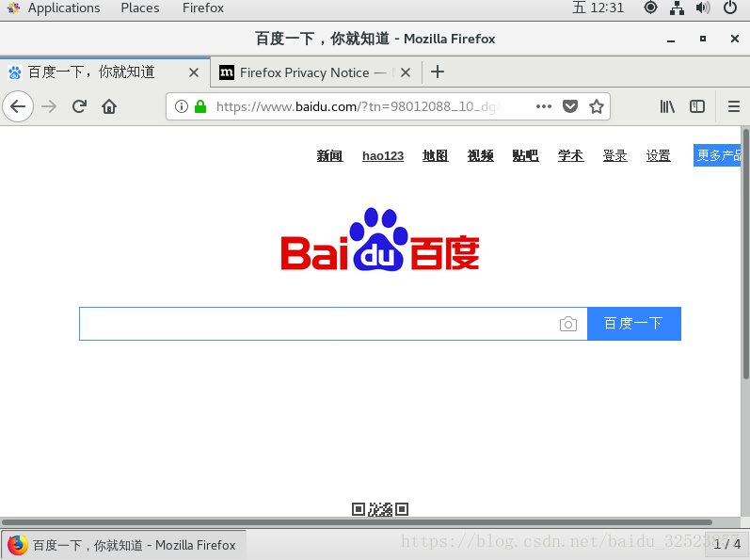Toggle the sidebar view icon
This screenshot has height=560, width=750.
coord(697,106)
